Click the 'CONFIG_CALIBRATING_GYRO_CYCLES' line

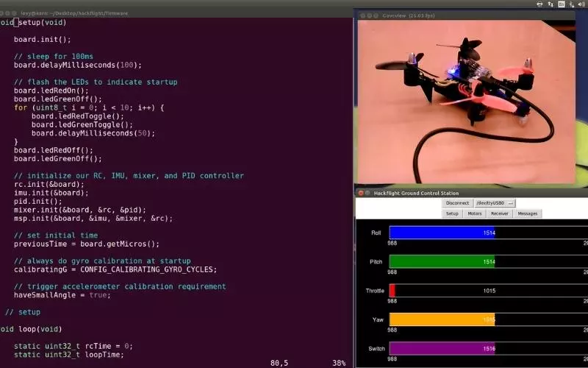(x=115, y=269)
